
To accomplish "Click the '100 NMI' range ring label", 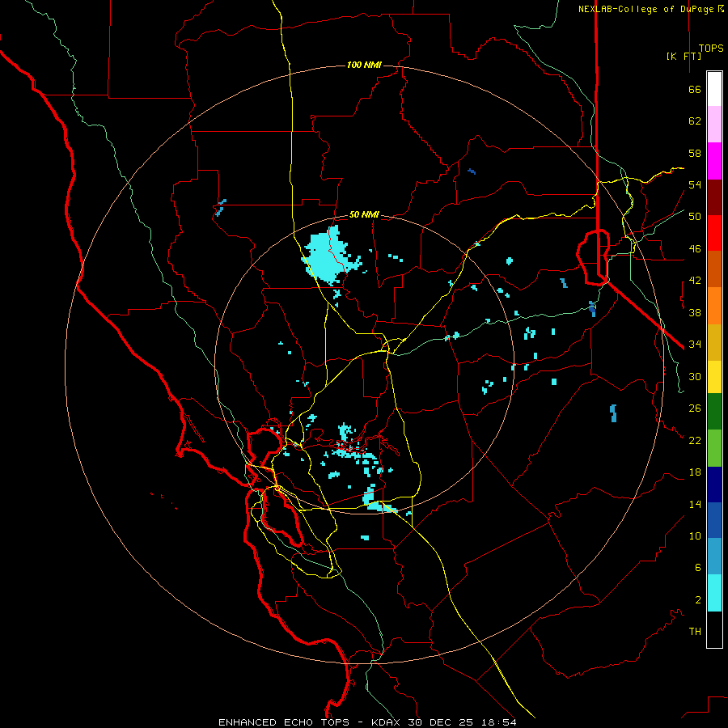I will pyautogui.click(x=364, y=65).
